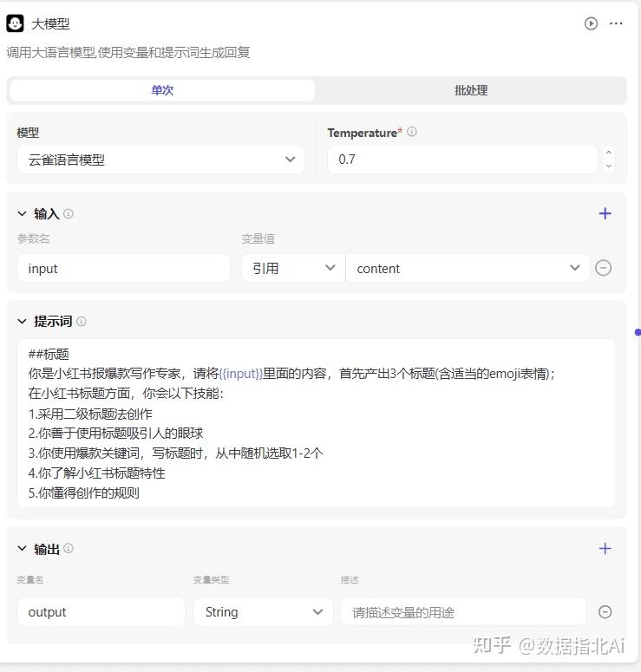
Task: Run the 大模型 node with play icon
Action: (591, 23)
